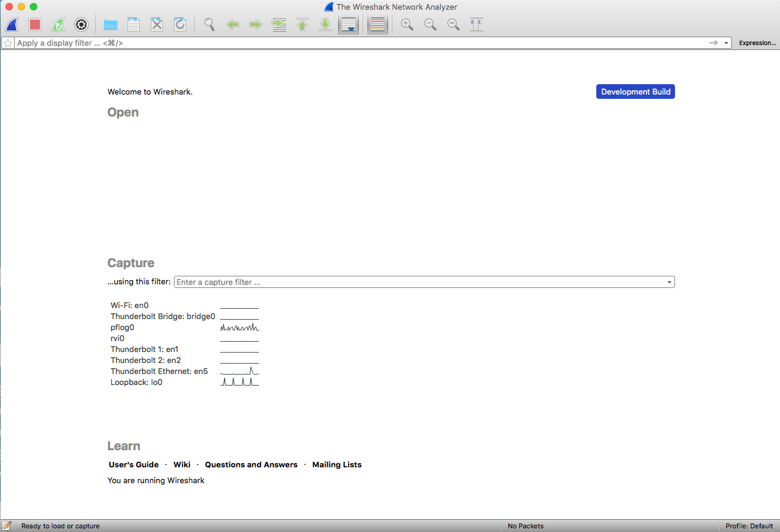
Task: Go forward in packet history arrow
Action: click(256, 24)
